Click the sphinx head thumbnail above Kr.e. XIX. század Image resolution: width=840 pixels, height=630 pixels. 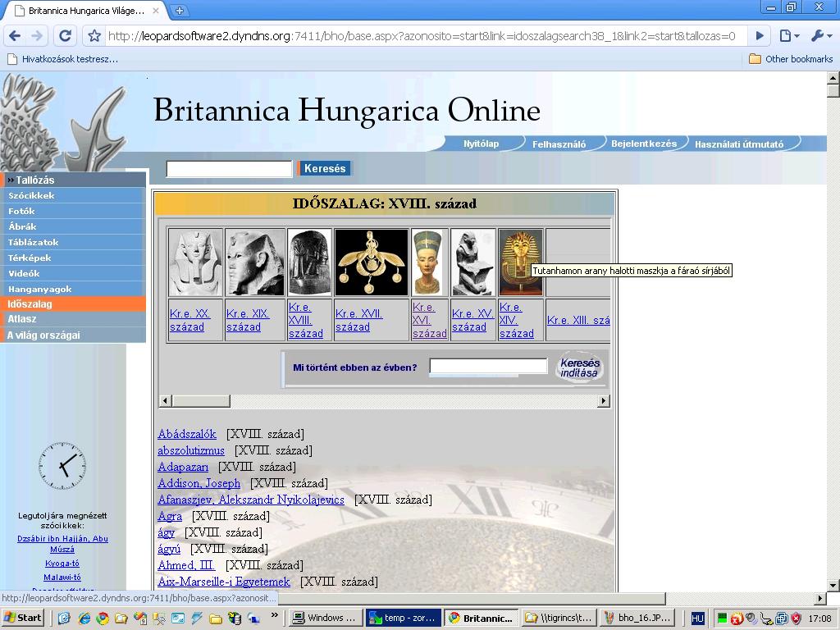pos(255,262)
